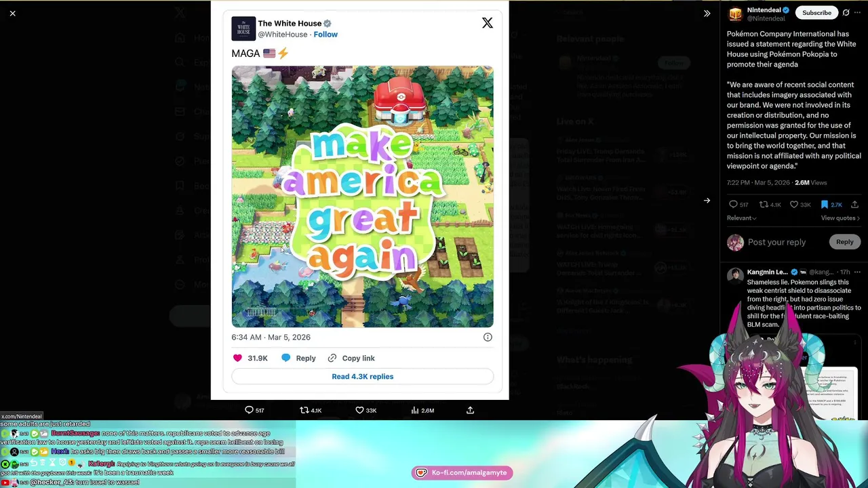Open Nintendeal profile name

tap(764, 10)
